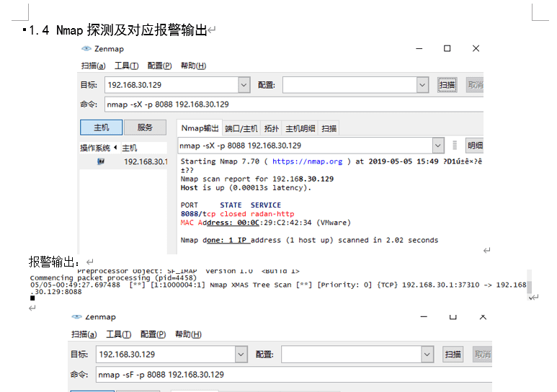The image size is (557, 392).
Task: Maximize the upper Zenmap window
Action: tap(447, 48)
